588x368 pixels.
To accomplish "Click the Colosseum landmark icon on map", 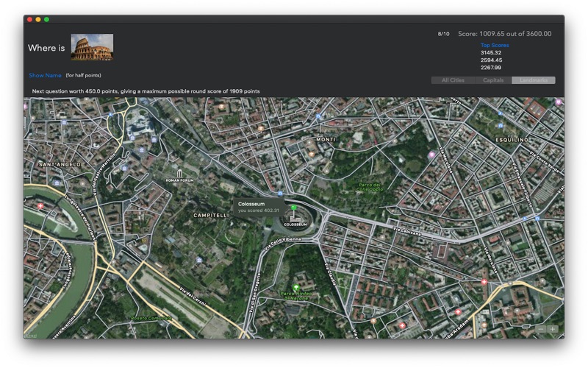I will point(295,219).
